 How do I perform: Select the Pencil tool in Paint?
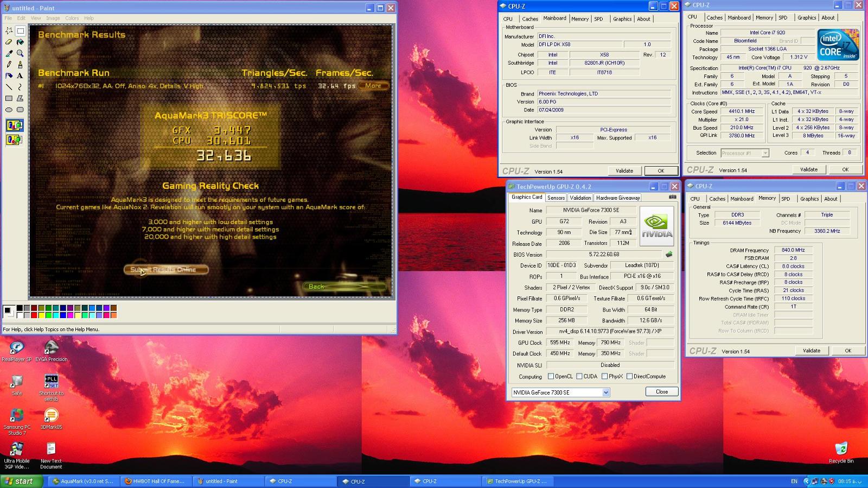(x=9, y=65)
